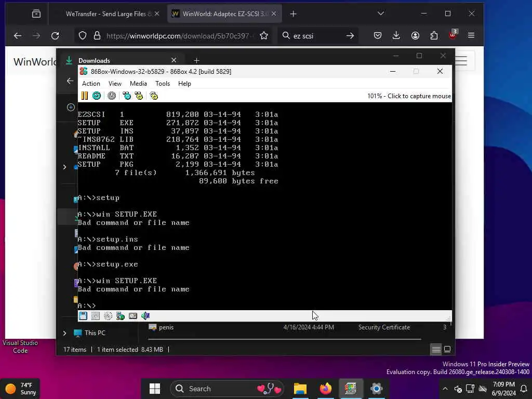Expand the This PC tree node
The height and width of the screenshot is (399, 532).
click(64, 333)
